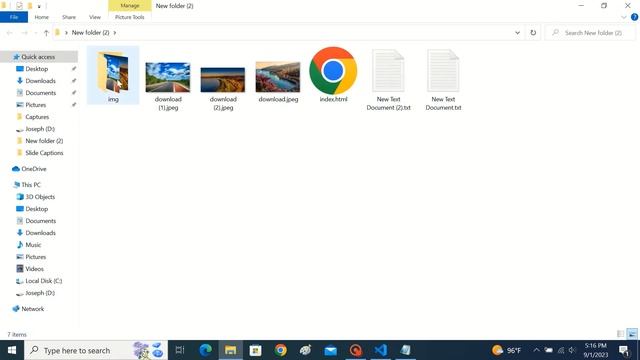The height and width of the screenshot is (360, 640).
Task: Open the View ribbon tab
Action: coord(95,17)
